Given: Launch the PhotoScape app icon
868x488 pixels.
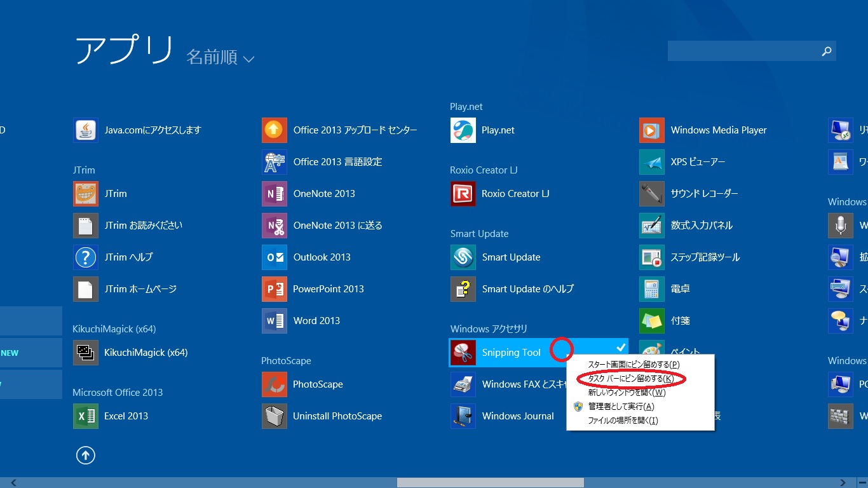Looking at the screenshot, I should pyautogui.click(x=275, y=384).
